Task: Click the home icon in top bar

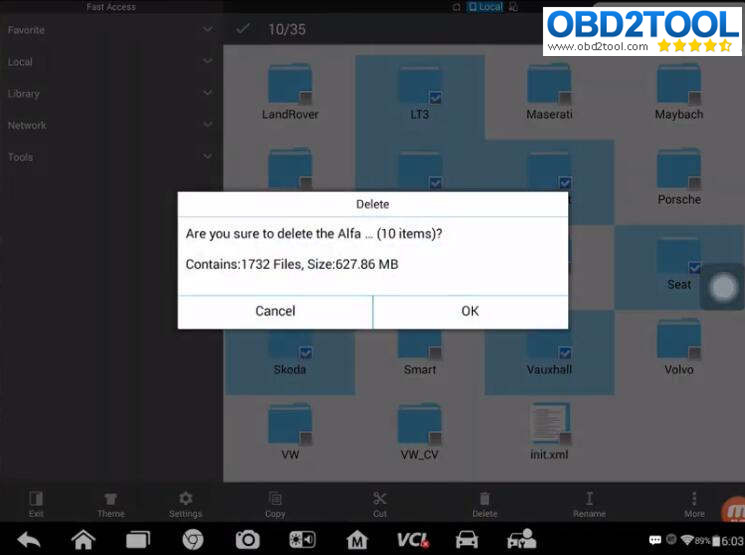Action: [x=456, y=7]
